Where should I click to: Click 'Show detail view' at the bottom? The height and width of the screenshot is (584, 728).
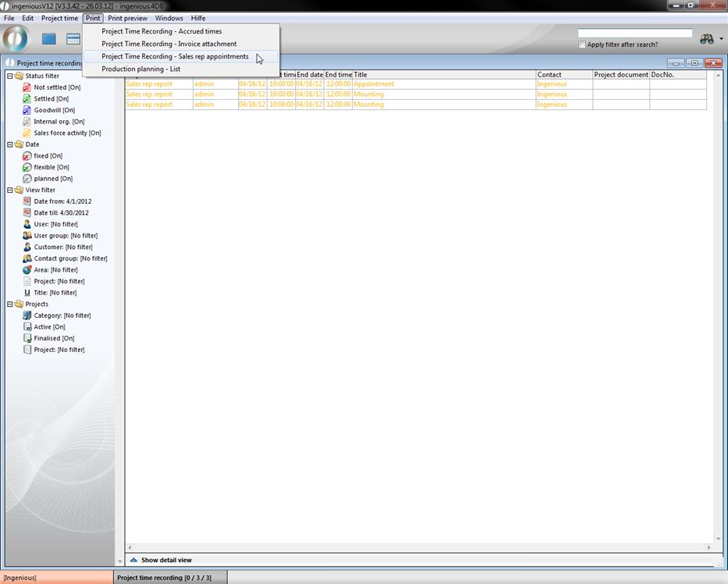point(165,560)
